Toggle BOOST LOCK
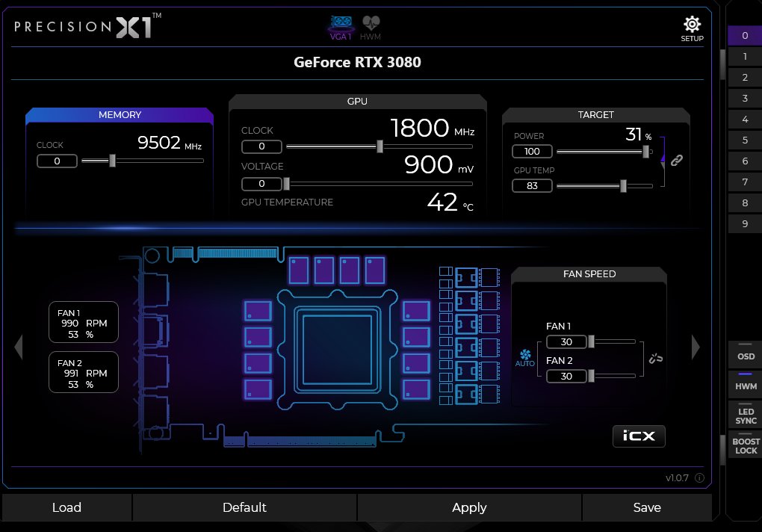 coord(746,445)
